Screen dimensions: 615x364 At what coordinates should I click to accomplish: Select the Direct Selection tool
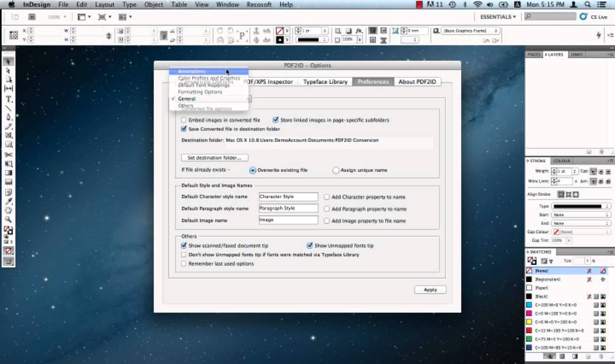(x=8, y=71)
